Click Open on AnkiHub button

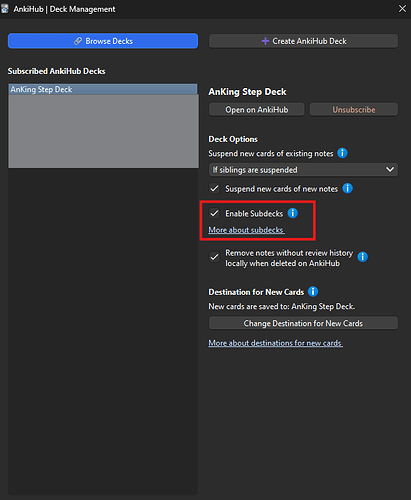tap(256, 110)
